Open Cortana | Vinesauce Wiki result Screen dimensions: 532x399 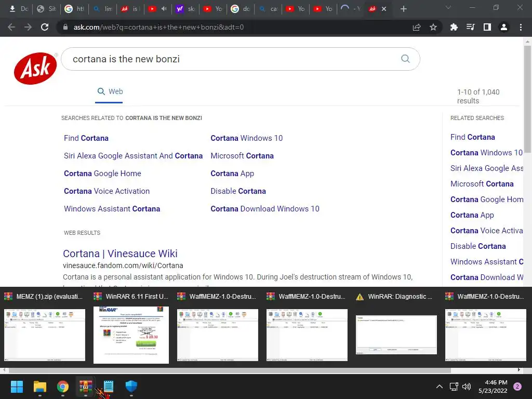coord(120,254)
